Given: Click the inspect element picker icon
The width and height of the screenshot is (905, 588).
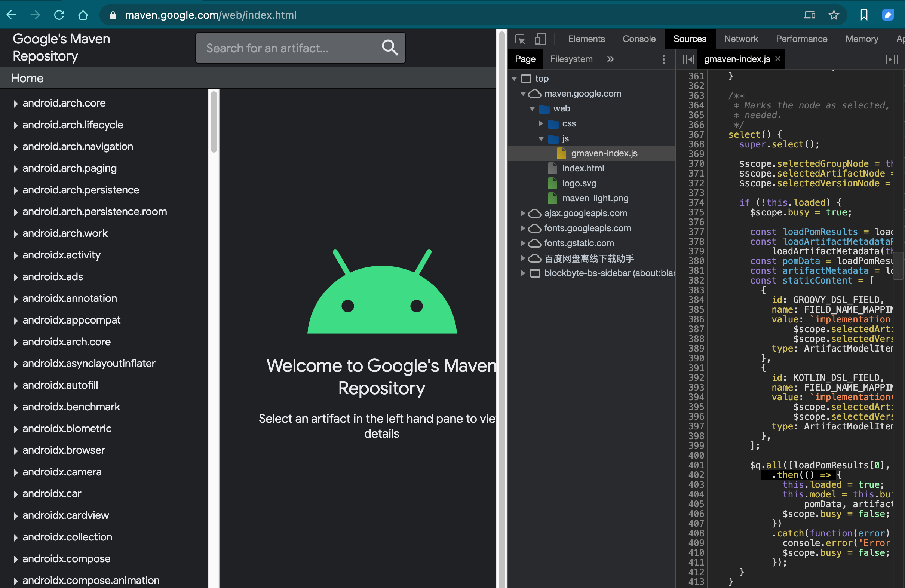Looking at the screenshot, I should coord(520,39).
